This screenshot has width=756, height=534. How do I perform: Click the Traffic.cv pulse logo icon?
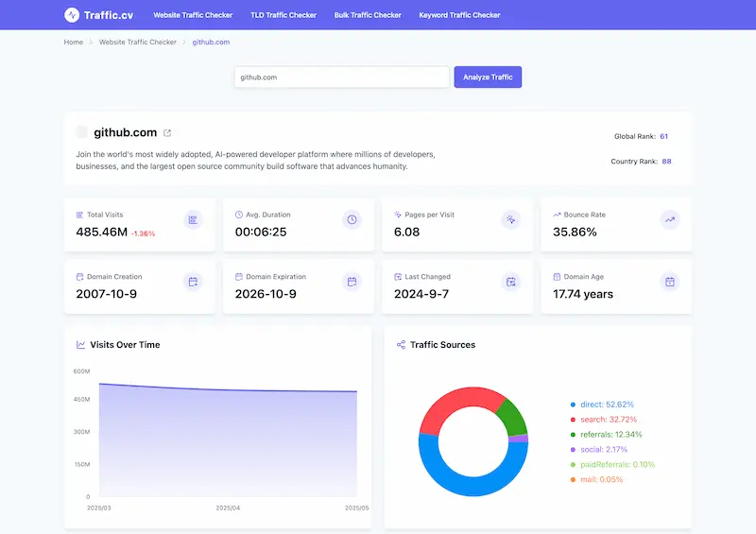72,15
